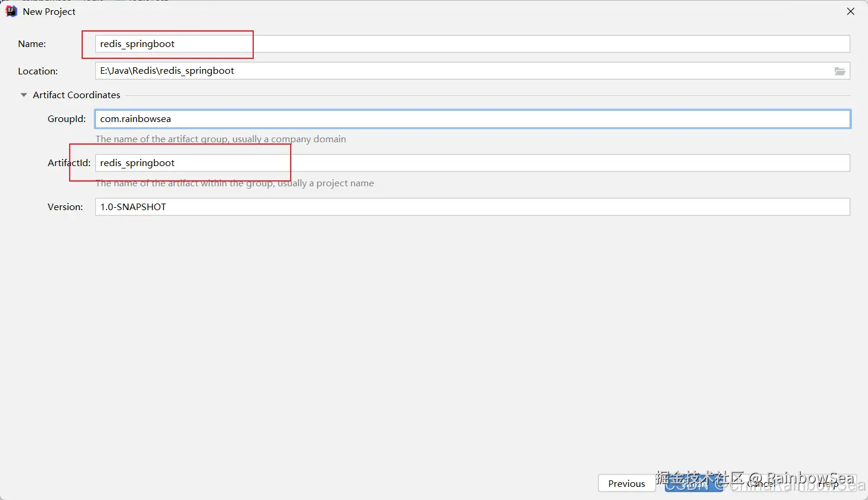
Task: Collapse the Artifact Coordinates section
Action: point(24,95)
